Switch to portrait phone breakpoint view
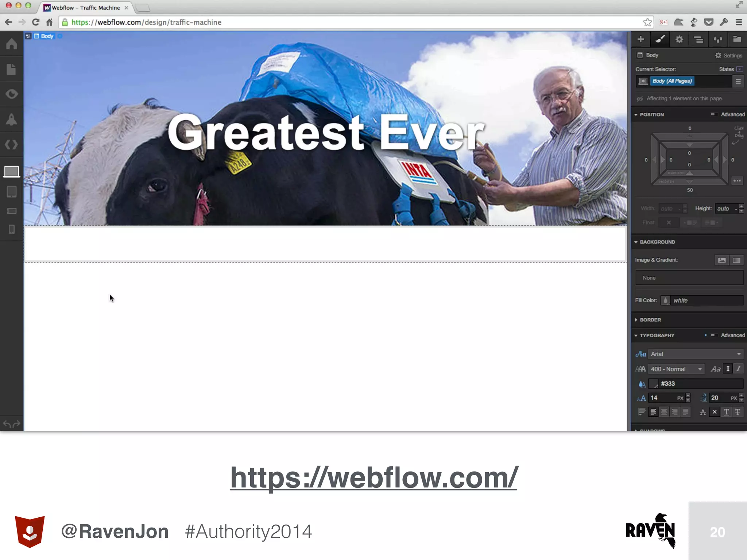 (x=12, y=229)
